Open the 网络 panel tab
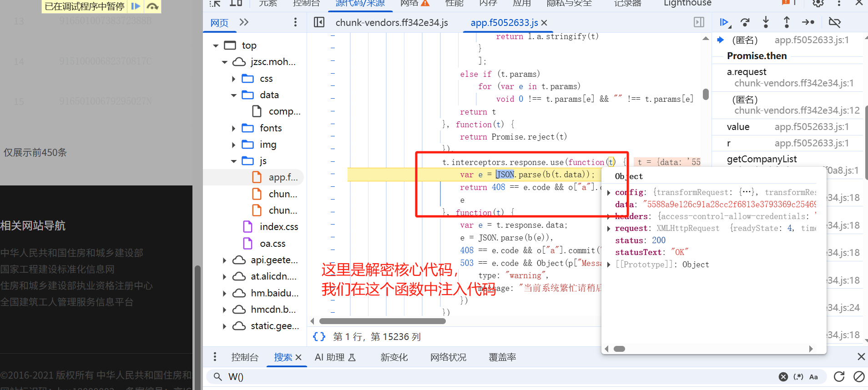The image size is (868, 390). [414, 3]
